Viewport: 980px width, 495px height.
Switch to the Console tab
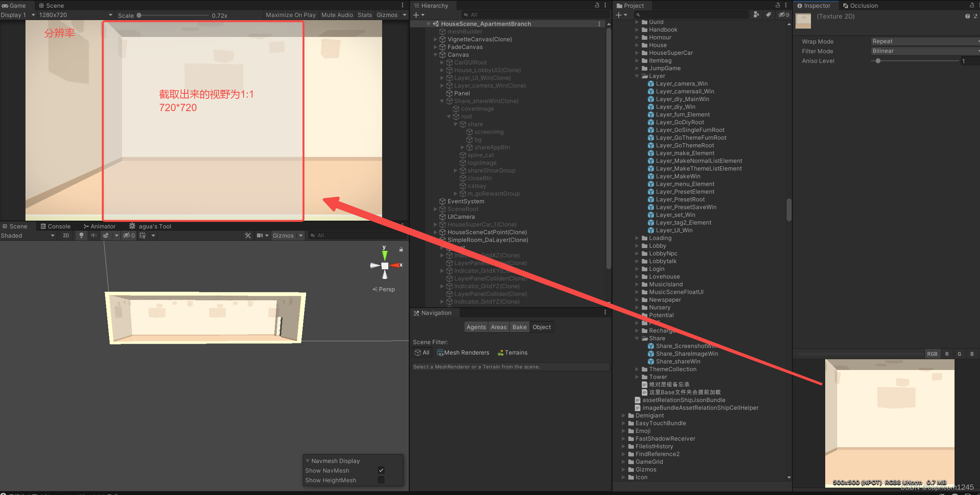click(x=56, y=226)
